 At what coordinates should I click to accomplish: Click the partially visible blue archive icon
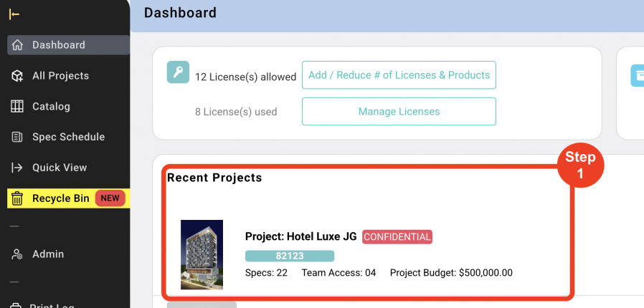(637, 76)
